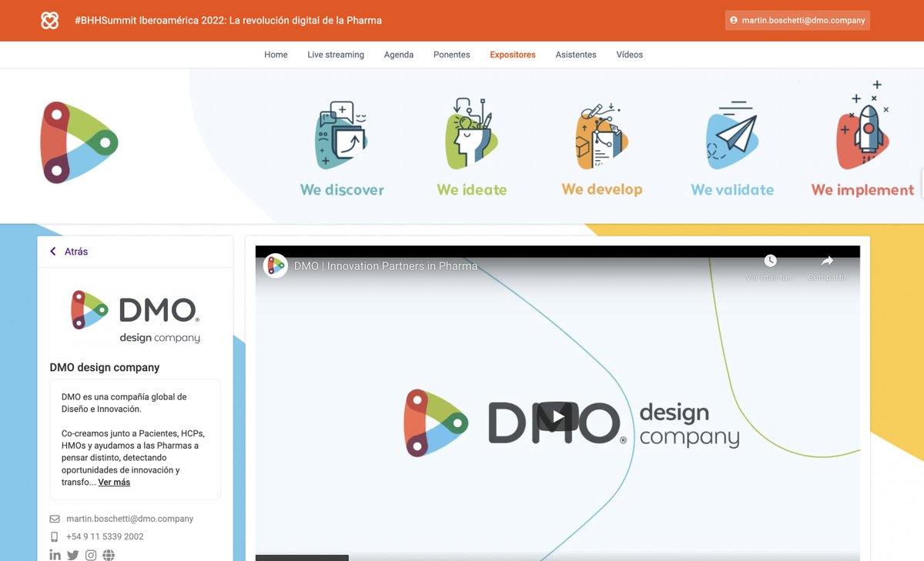Click the mobile phone icon
The width and height of the screenshot is (924, 561).
pyautogui.click(x=55, y=537)
